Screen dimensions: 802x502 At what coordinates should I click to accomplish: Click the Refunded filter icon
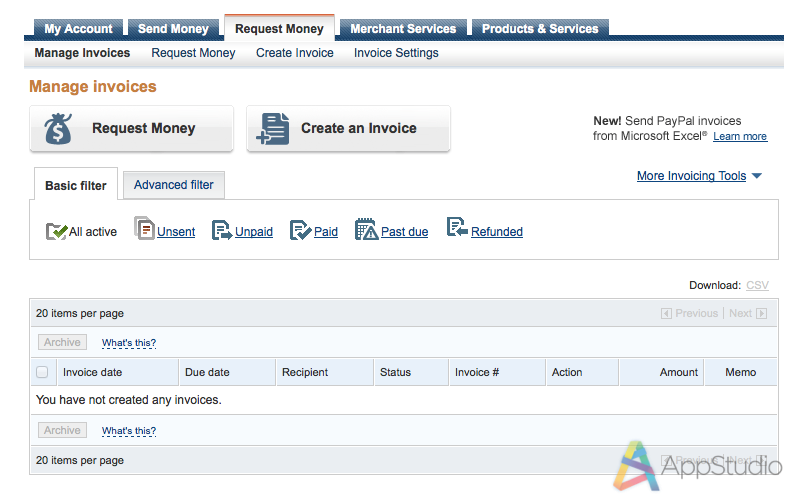pyautogui.click(x=456, y=229)
